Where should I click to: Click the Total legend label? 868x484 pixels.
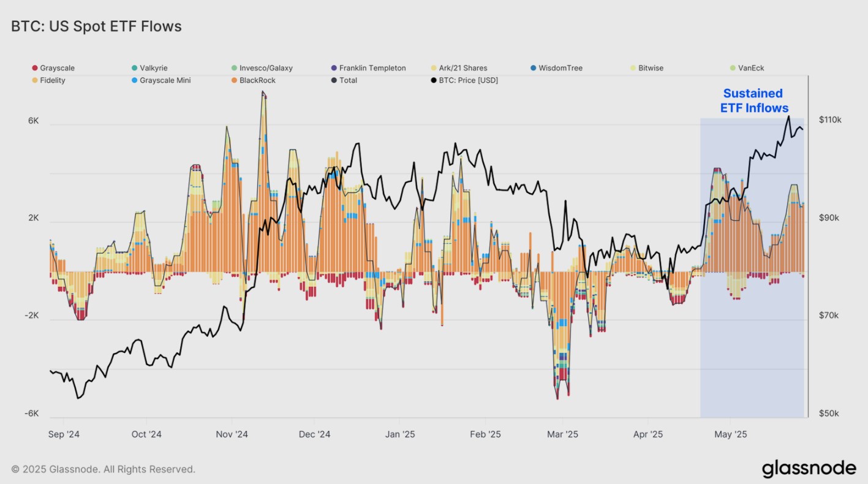(348, 80)
